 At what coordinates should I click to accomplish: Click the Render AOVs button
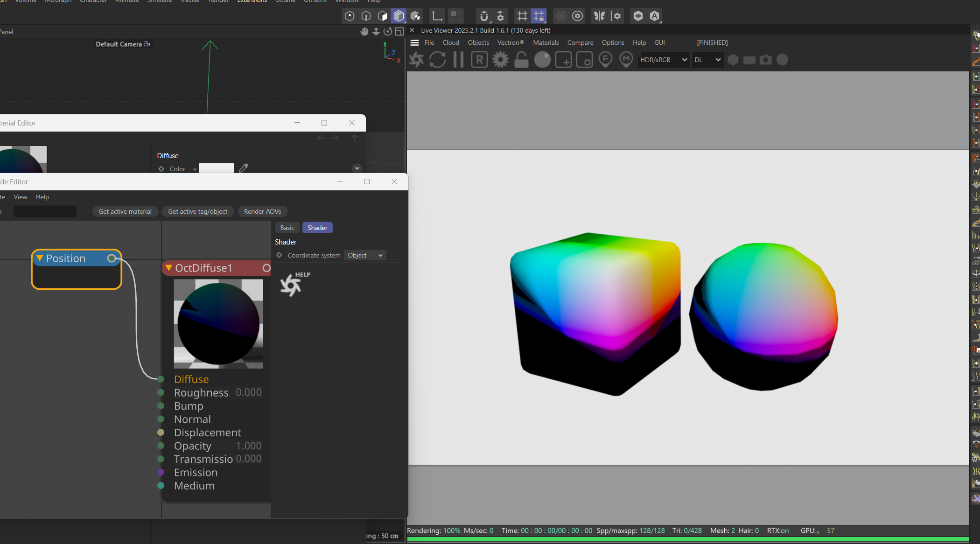[262, 211]
